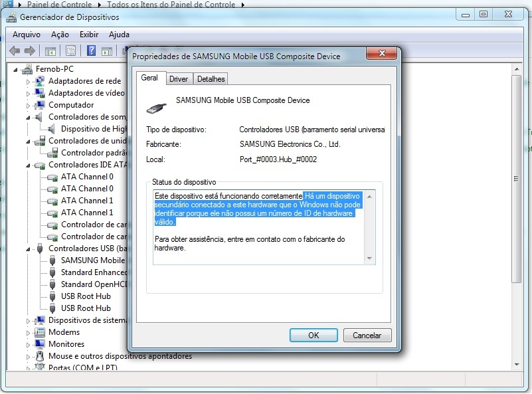532x394 pixels.
Task: Click SAMSUNG Electronics Co., Ltd. manufacturer text
Action: [x=290, y=144]
